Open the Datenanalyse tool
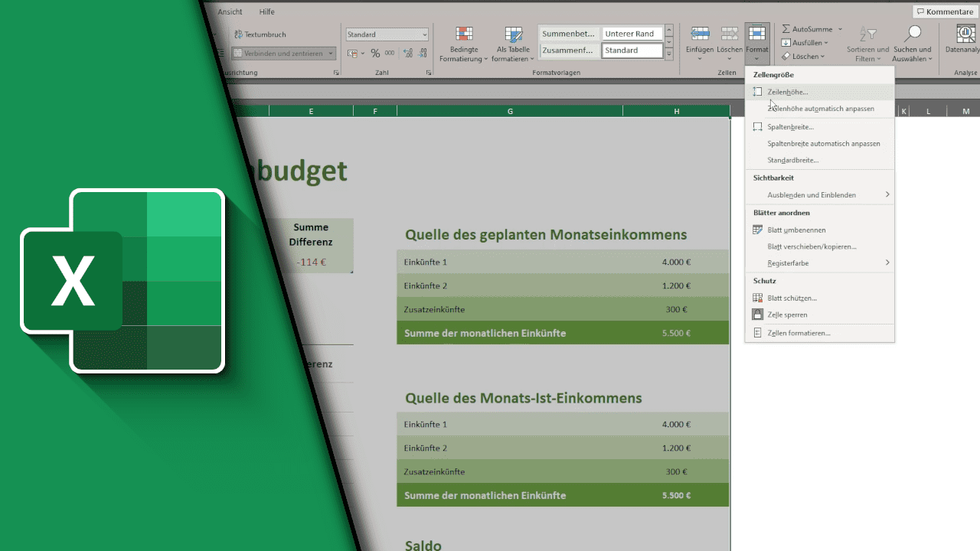 click(965, 34)
